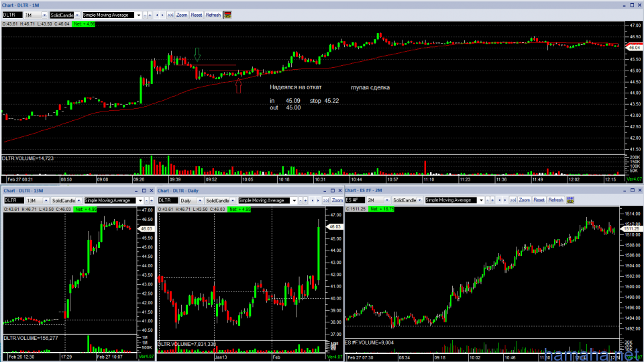Jump to latest bar (>>|) in DLTR 1M chart
This screenshot has height=362, width=644.
pos(170,15)
